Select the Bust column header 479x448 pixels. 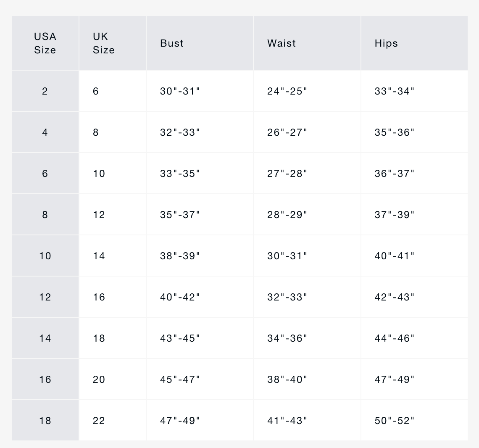200,43
